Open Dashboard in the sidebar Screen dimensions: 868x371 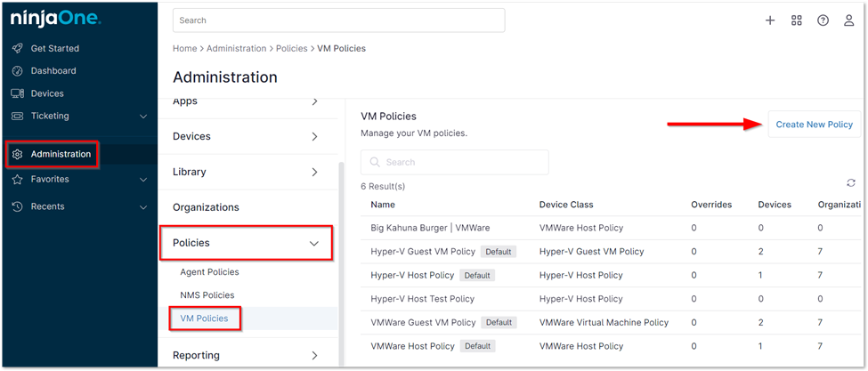53,71
